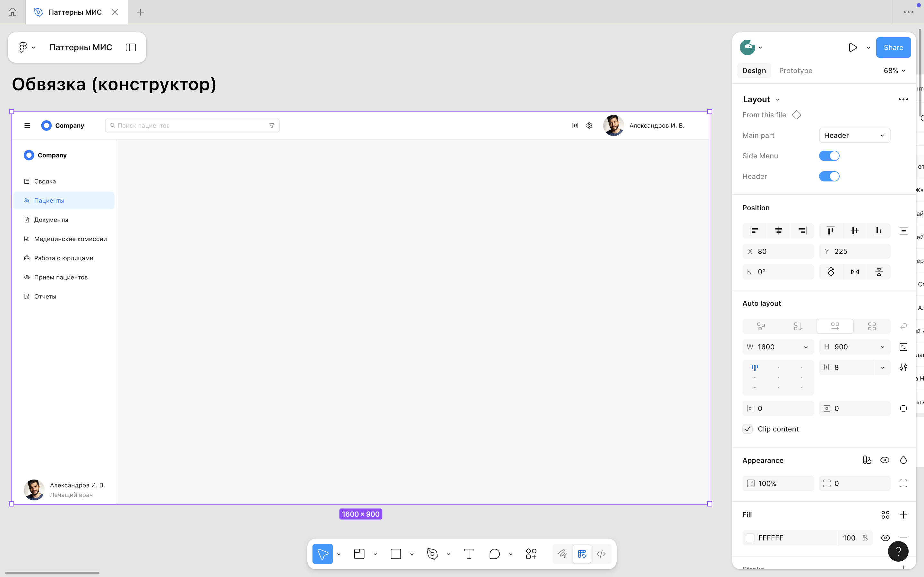The height and width of the screenshot is (577, 924).
Task: Click the FFFFFF fill color swatch
Action: pos(750,538)
